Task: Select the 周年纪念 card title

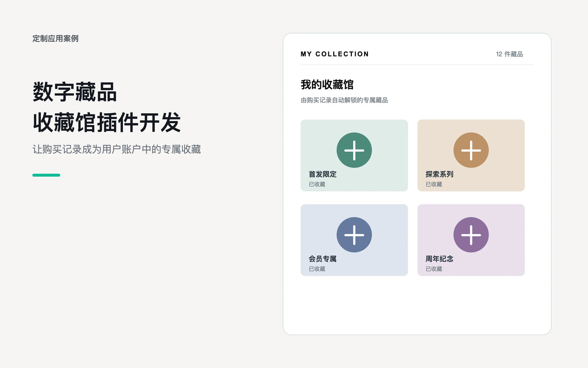Action: tap(440, 259)
